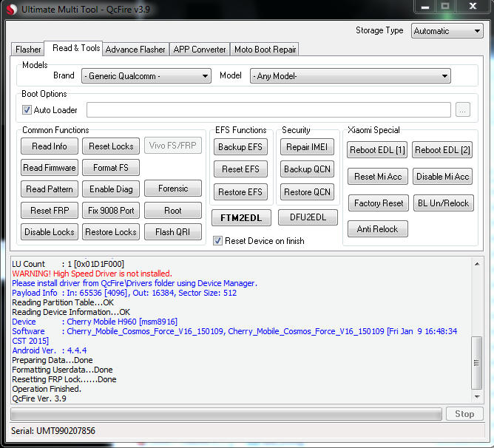Switch to the Flasher tab

click(28, 50)
